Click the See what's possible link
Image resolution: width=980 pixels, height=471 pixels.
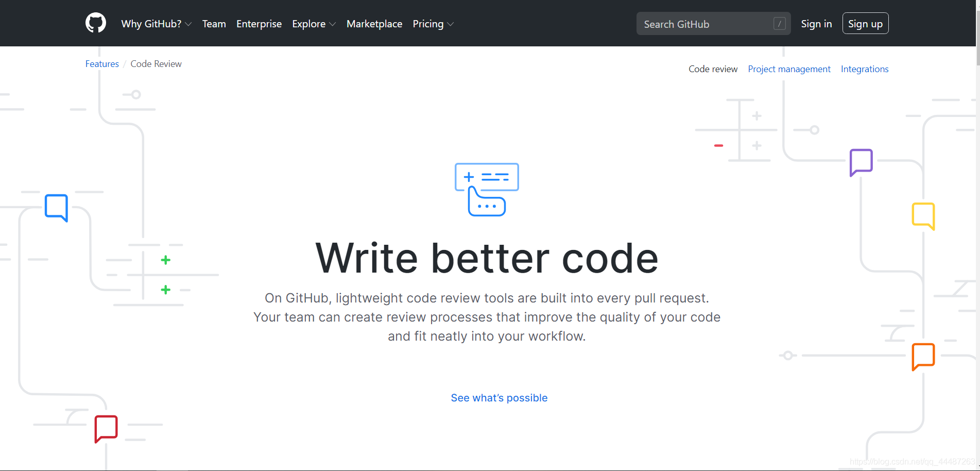click(x=499, y=398)
